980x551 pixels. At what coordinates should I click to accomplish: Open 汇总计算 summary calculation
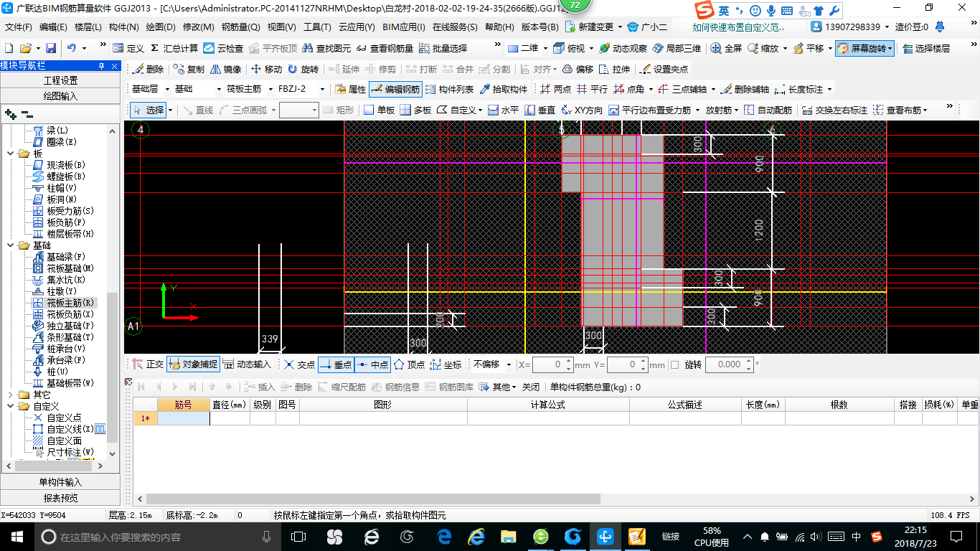pyautogui.click(x=174, y=48)
